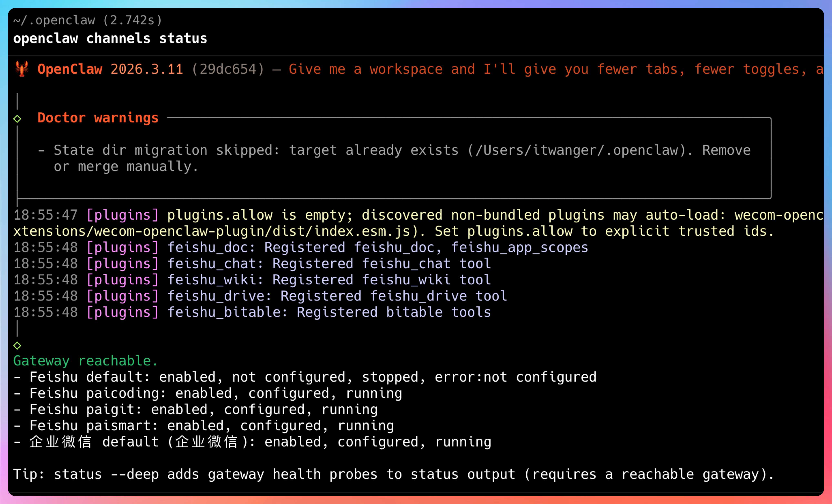Click the 29dc654 commit hash
This screenshot has width=832, height=504.
click(x=228, y=69)
